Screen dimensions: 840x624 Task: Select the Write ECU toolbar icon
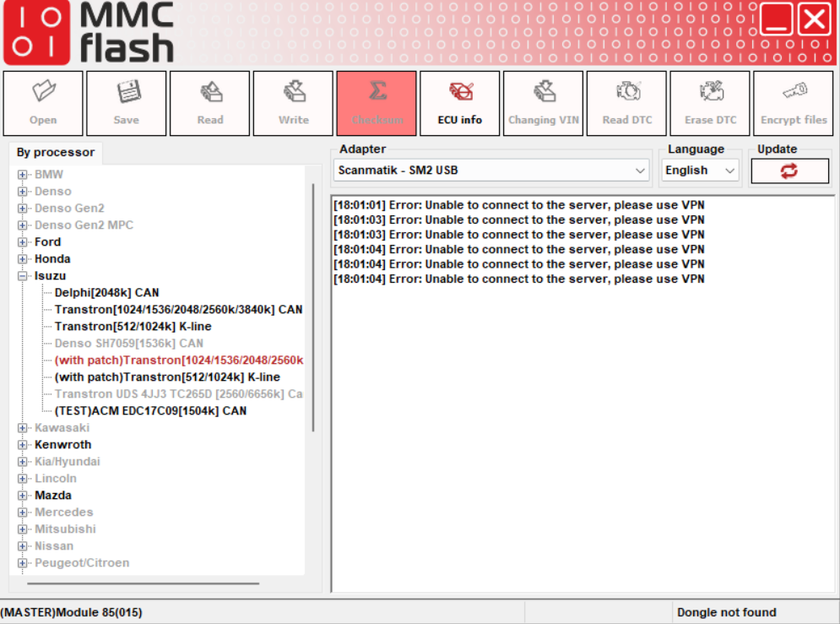tap(293, 103)
